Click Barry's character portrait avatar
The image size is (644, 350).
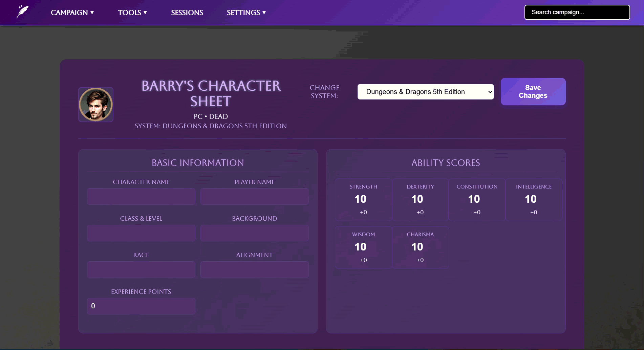96,105
